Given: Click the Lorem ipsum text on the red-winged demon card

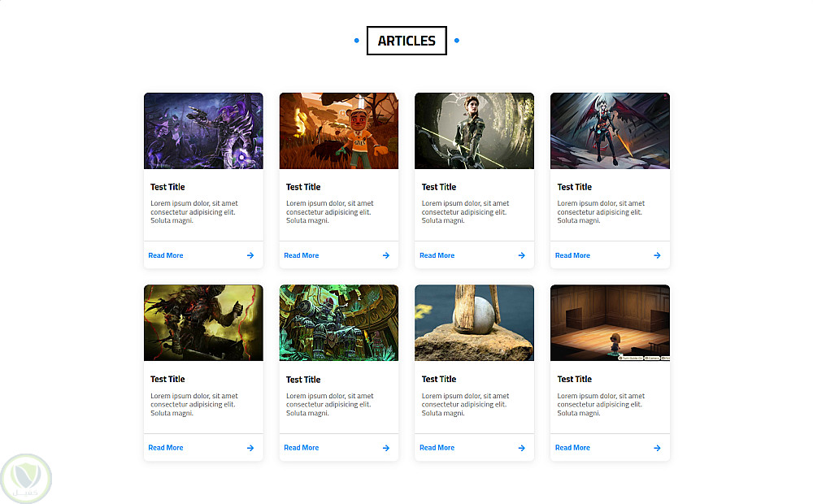Looking at the screenshot, I should pyautogui.click(x=601, y=212).
